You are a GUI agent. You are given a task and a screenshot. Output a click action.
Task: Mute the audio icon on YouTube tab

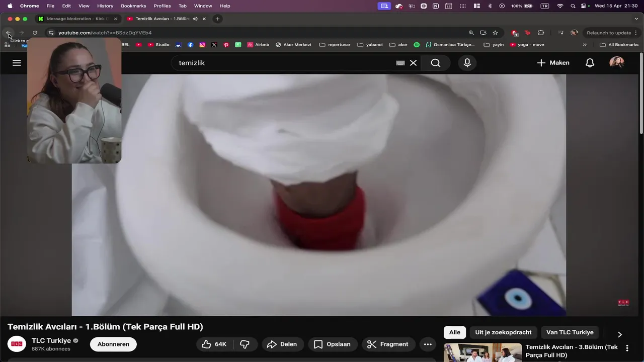pyautogui.click(x=195, y=19)
